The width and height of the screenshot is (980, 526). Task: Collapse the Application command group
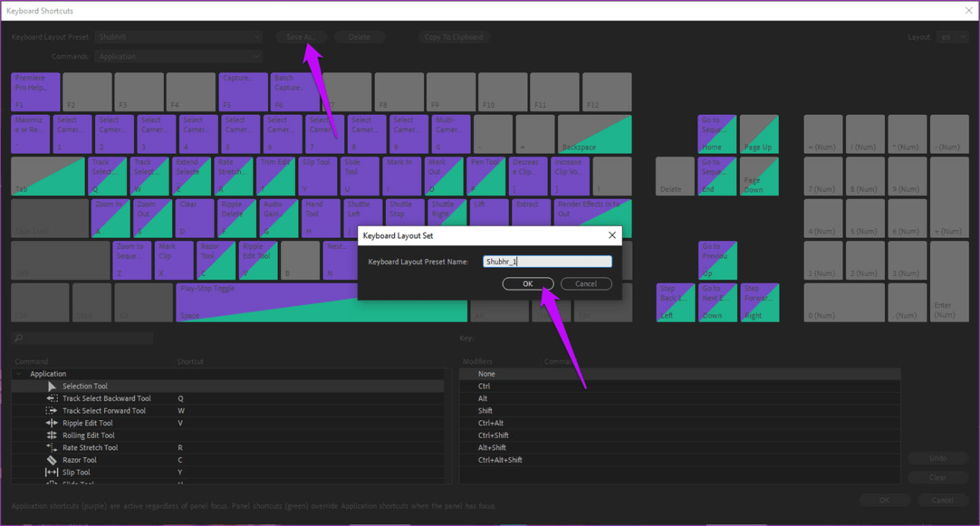18,374
